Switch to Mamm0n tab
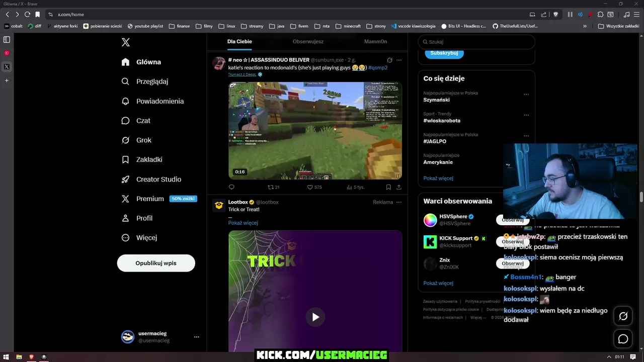The height and width of the screenshot is (362, 644). [x=376, y=42]
